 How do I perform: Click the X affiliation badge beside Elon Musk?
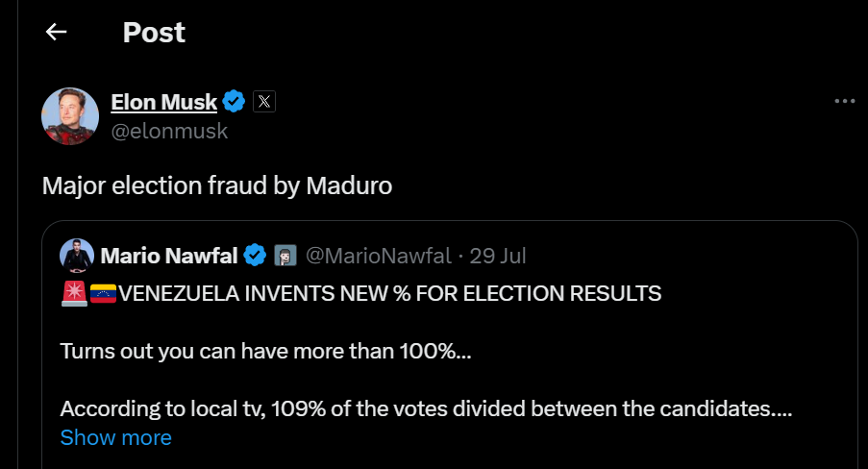[264, 101]
